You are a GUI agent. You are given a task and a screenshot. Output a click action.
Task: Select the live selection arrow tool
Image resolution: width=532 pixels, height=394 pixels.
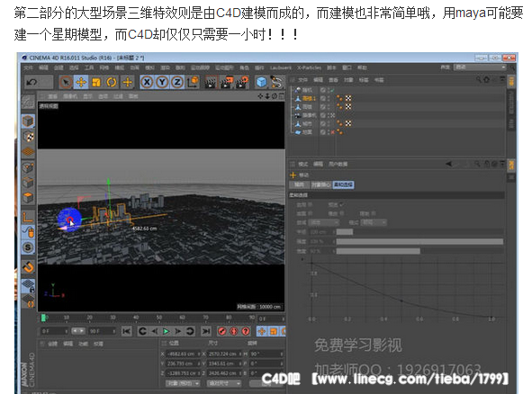tap(66, 82)
